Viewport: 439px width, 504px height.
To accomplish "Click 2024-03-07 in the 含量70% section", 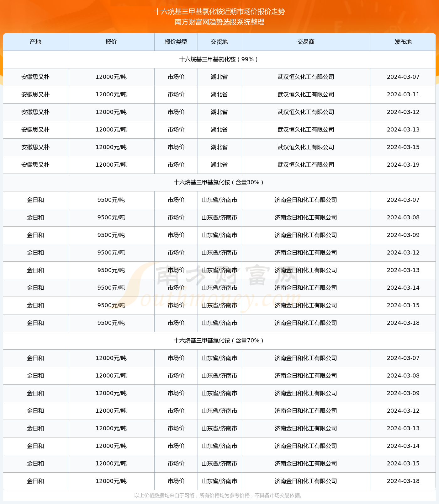I will pos(403,358).
